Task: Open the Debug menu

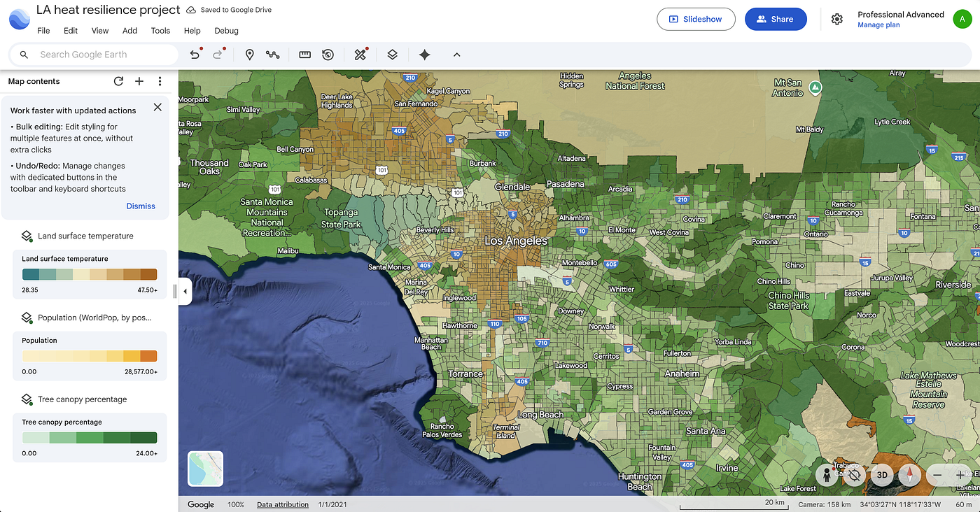Action: (226, 31)
